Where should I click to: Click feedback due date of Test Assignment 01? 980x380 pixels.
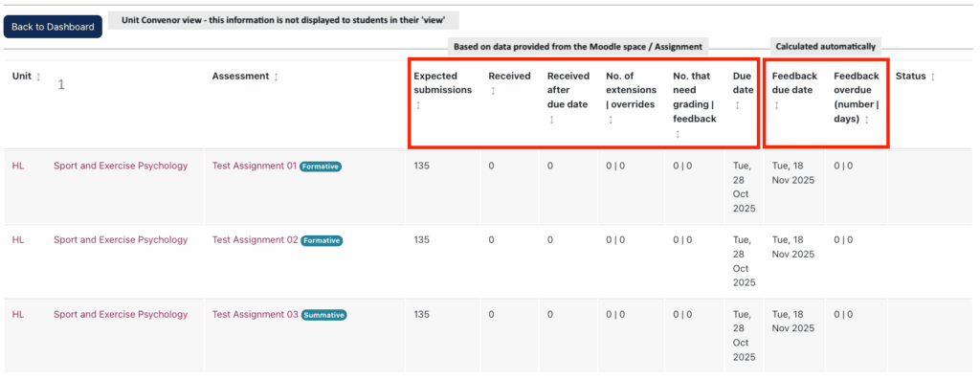pos(793,173)
